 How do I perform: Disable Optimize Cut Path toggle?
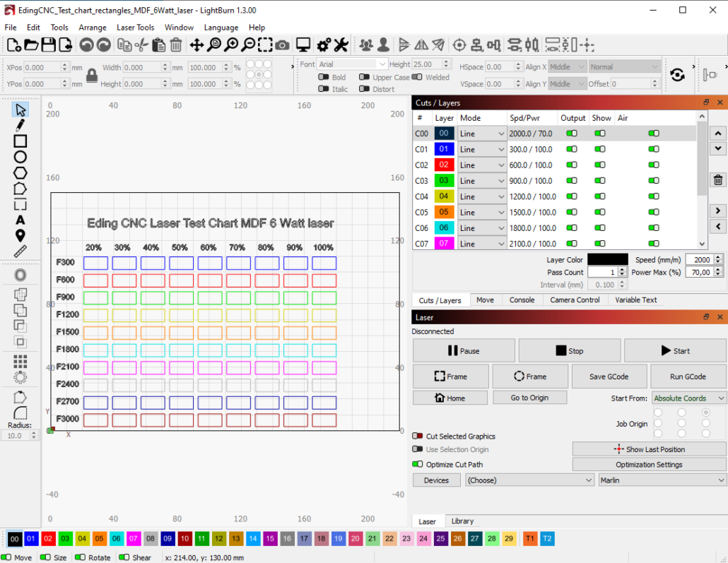418,465
